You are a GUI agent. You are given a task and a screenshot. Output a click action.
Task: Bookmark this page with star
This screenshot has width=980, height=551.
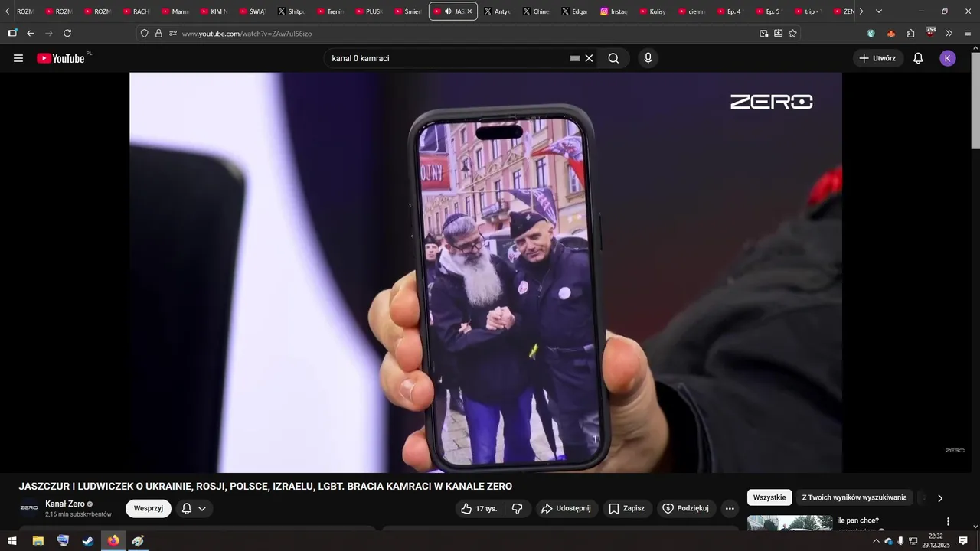coord(792,33)
